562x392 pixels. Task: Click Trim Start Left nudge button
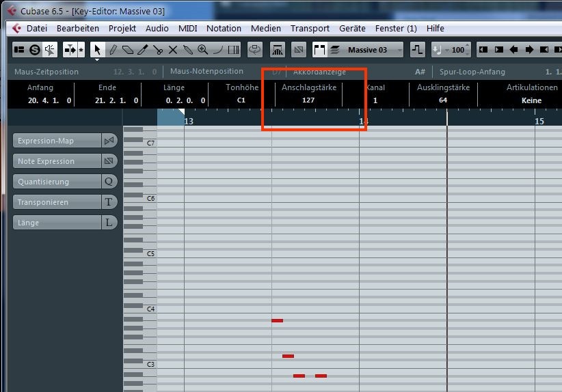[483, 50]
